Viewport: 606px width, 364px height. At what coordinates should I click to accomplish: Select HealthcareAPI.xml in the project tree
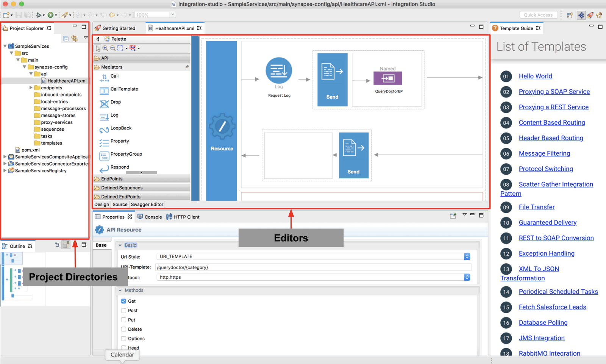click(64, 81)
